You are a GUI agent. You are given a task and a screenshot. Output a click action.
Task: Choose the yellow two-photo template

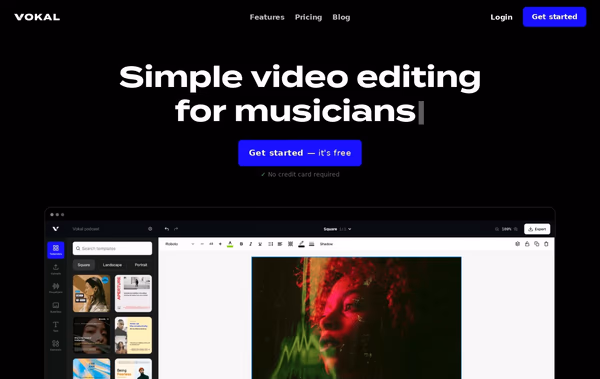tap(133, 335)
